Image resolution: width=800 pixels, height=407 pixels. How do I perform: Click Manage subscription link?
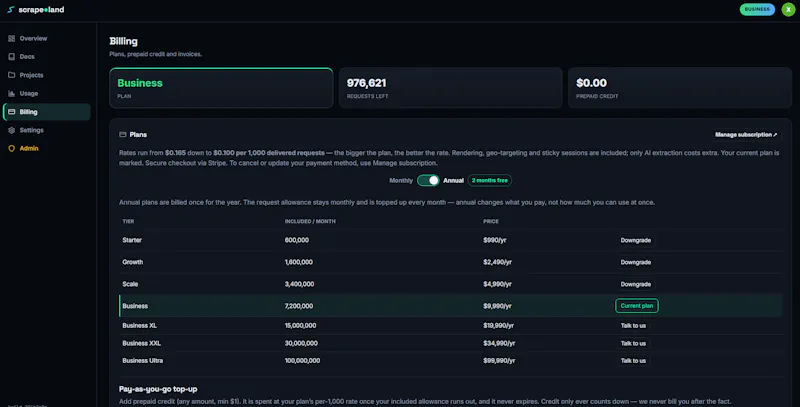[x=746, y=135]
